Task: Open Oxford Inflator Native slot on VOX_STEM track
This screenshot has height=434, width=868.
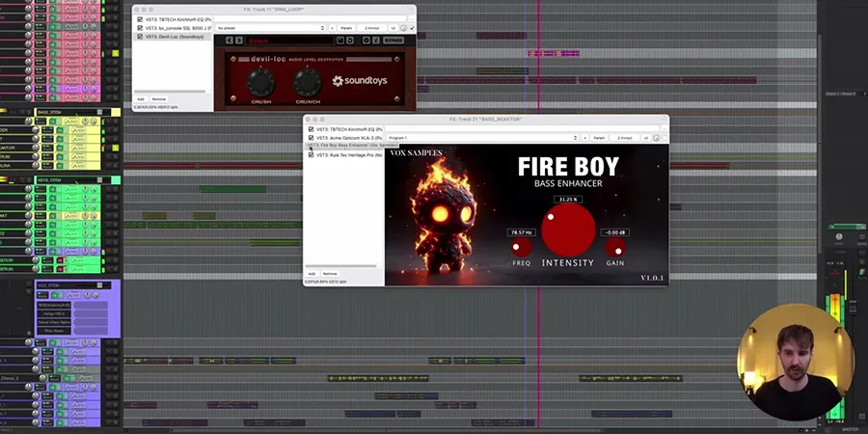Action: click(x=54, y=322)
